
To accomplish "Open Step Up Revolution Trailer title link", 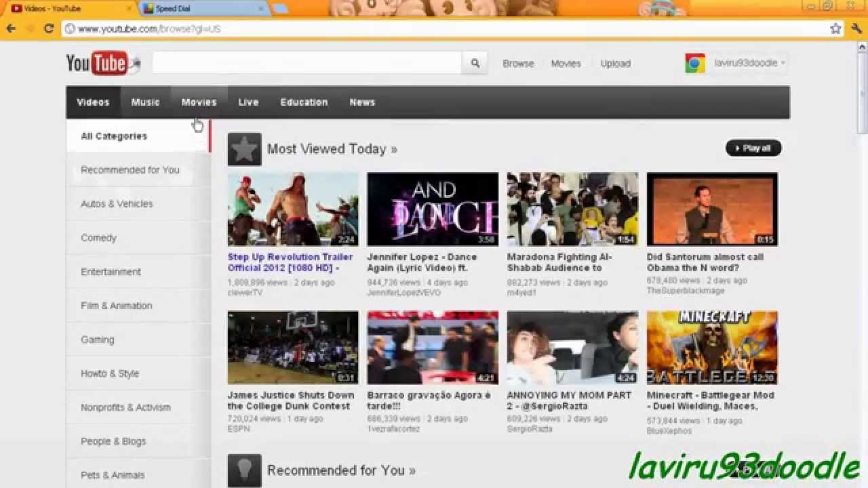I will (290, 262).
